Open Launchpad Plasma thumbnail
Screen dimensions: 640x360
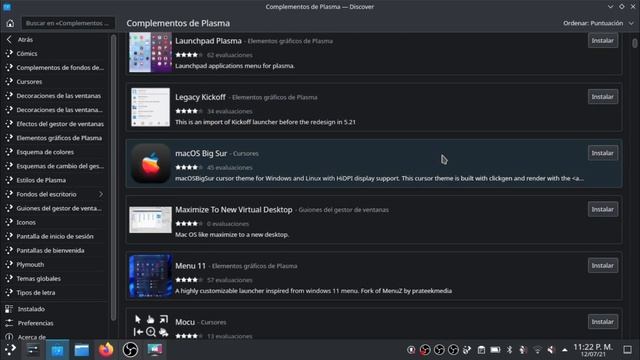tap(150, 52)
